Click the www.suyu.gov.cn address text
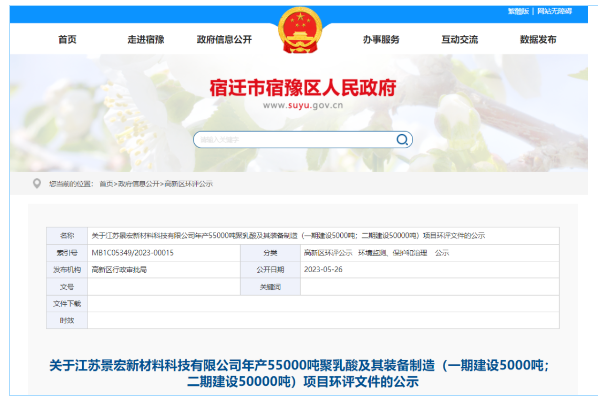The width and height of the screenshot is (598, 398). 303,105
